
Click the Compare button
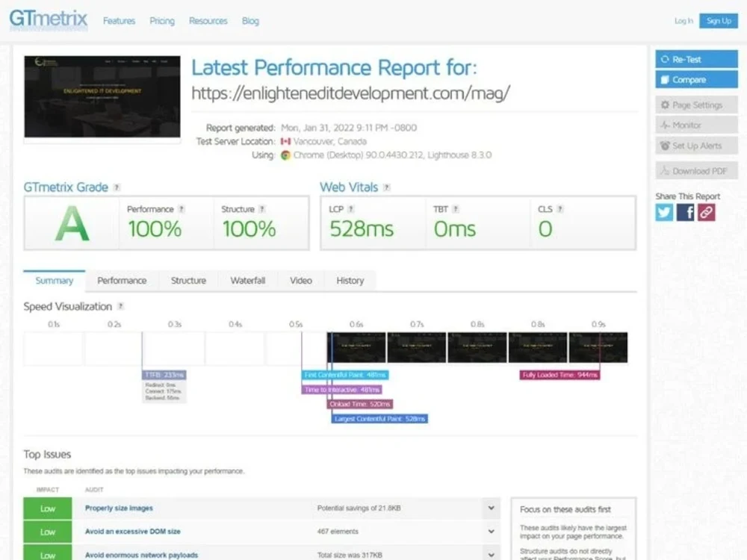point(696,79)
